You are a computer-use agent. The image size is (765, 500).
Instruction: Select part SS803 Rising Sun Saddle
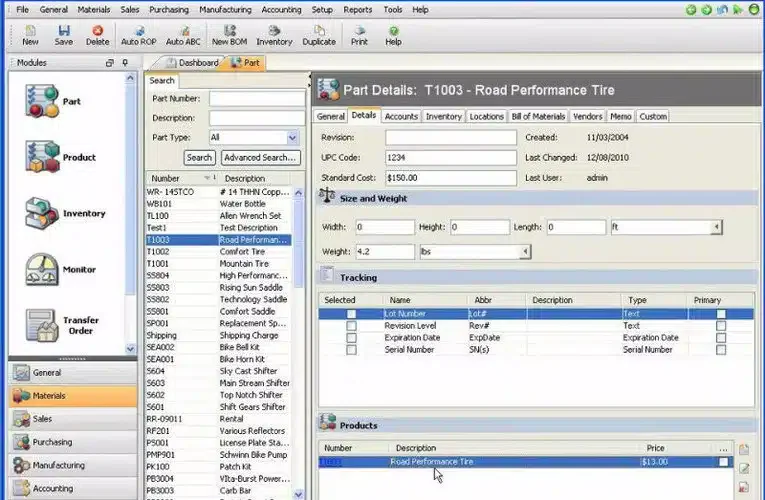tap(219, 288)
